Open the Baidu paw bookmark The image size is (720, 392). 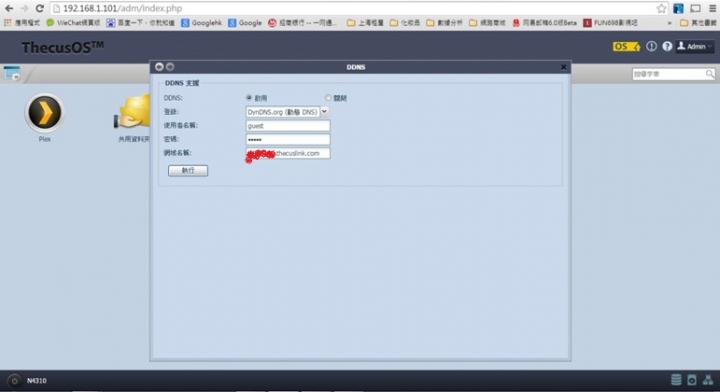click(140, 22)
